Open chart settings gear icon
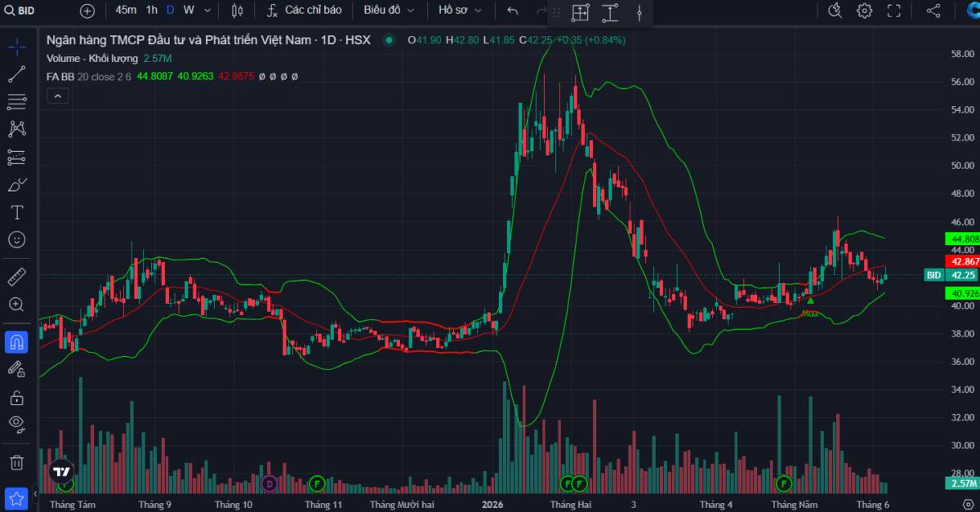 pos(864,11)
